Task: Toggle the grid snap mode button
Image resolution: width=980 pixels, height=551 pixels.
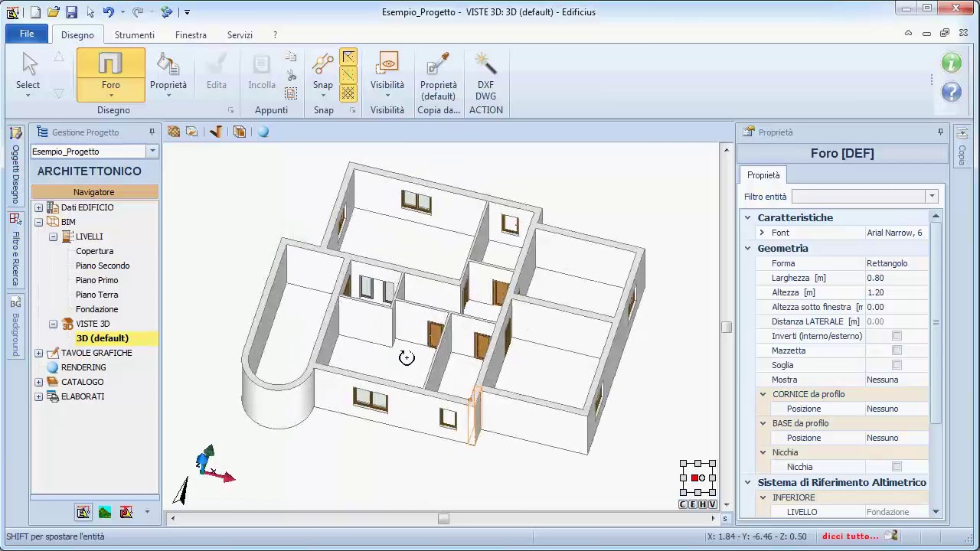Action: [348, 93]
